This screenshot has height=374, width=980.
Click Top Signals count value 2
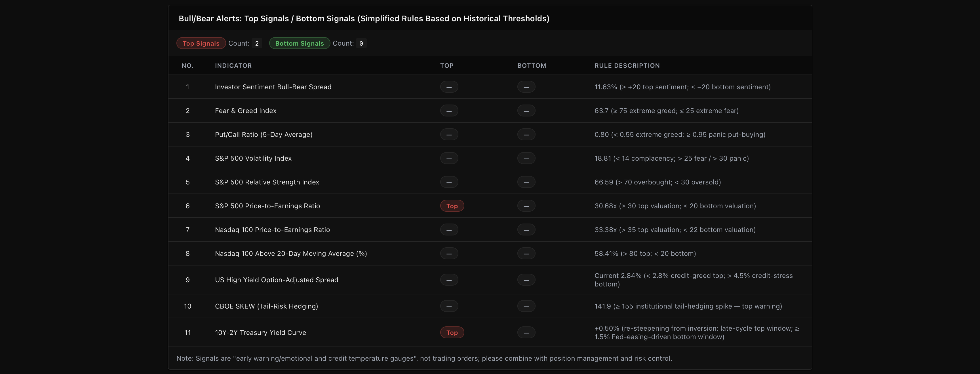point(257,43)
